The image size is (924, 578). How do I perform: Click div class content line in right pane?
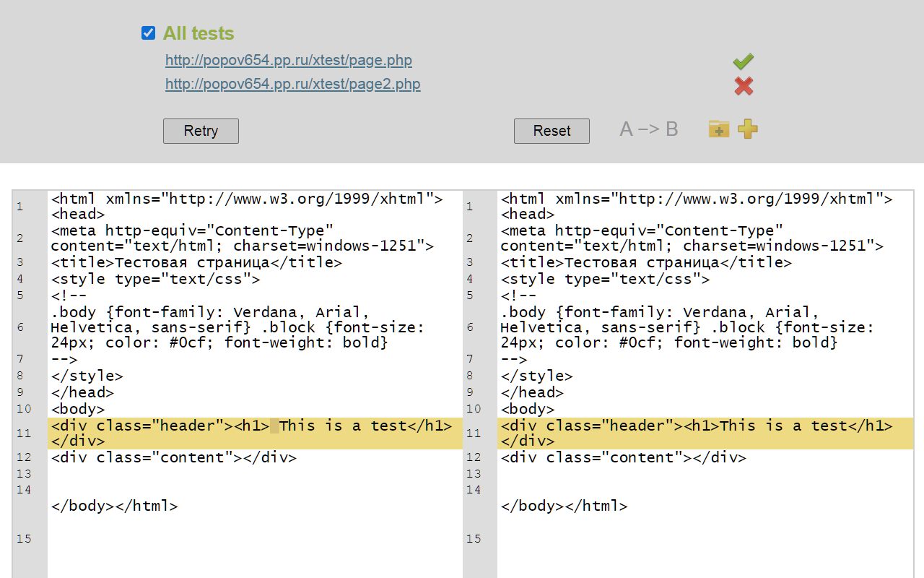pyautogui.click(x=623, y=457)
